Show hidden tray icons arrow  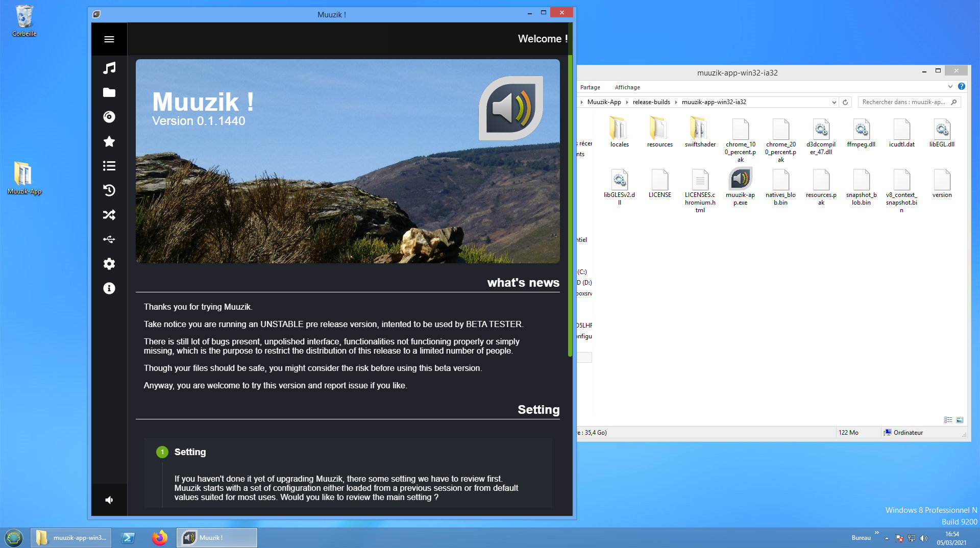[x=887, y=538]
